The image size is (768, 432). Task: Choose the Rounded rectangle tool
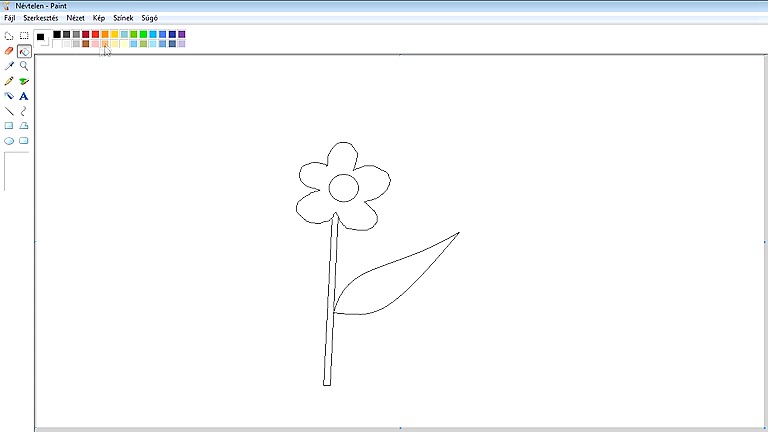point(24,141)
